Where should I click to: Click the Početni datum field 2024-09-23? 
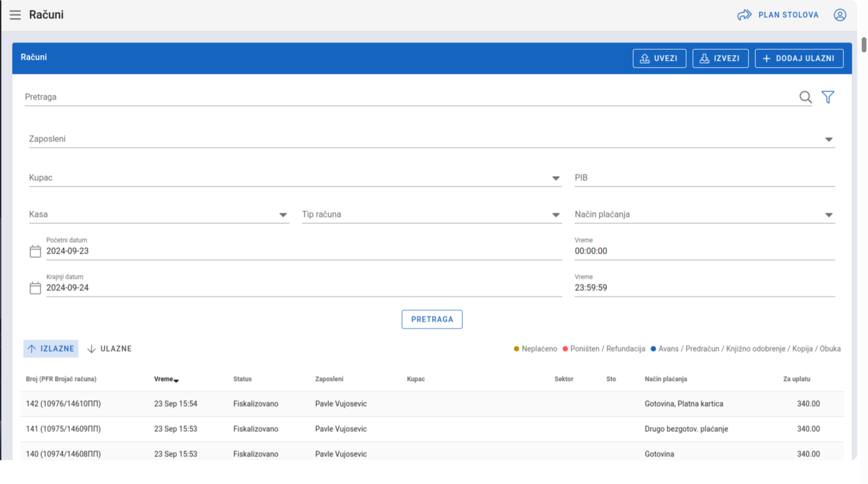[x=304, y=251]
